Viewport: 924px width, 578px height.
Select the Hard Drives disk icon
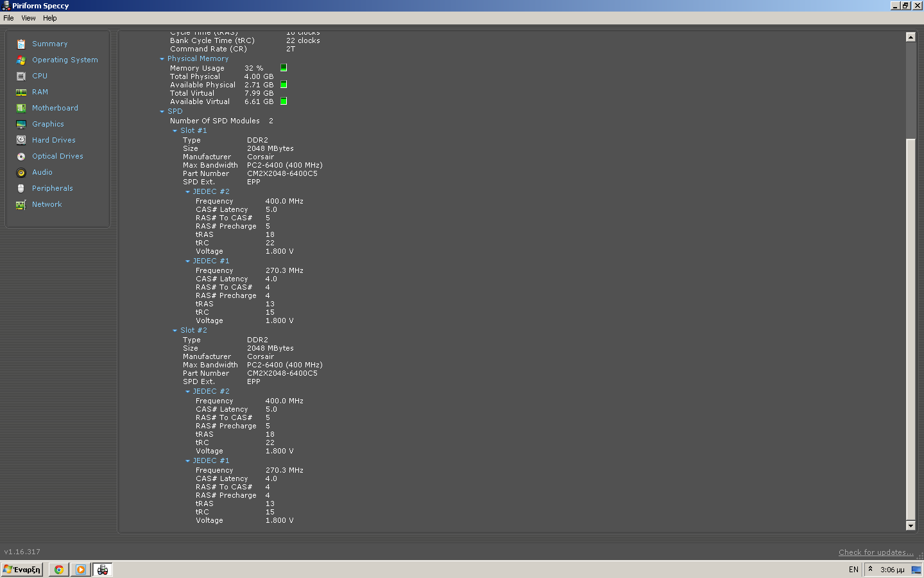pyautogui.click(x=21, y=140)
